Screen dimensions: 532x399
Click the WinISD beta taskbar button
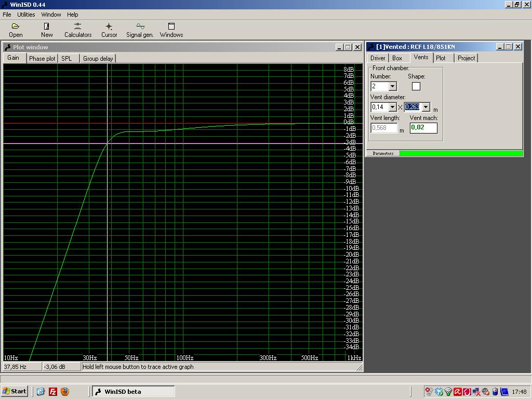click(x=133, y=391)
